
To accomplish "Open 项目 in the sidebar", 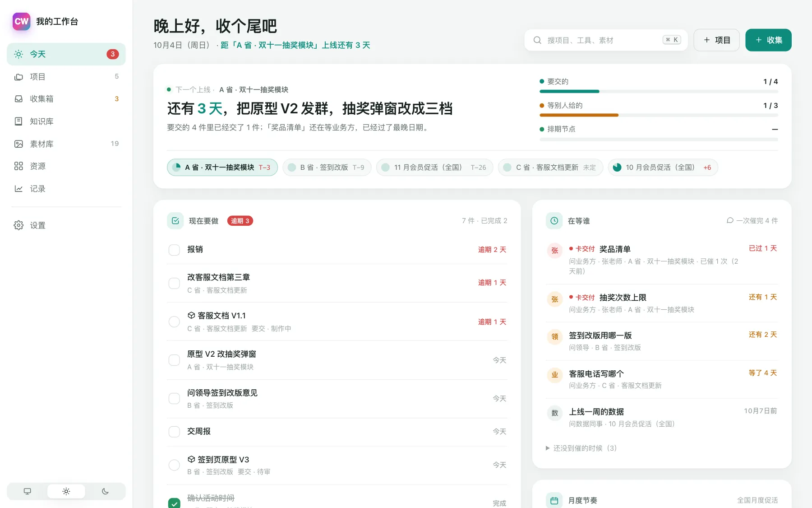I will [x=66, y=77].
